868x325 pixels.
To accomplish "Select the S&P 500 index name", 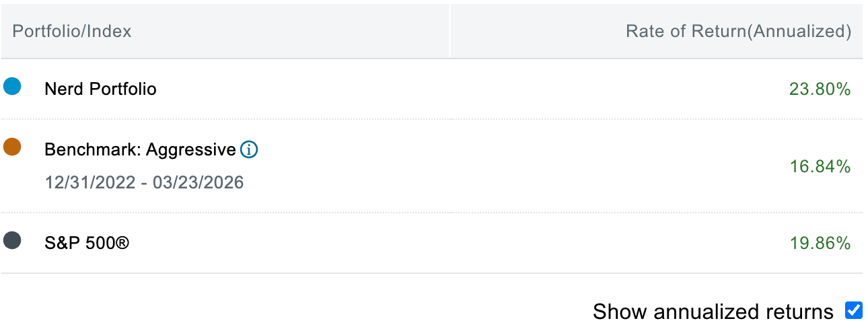I will [86, 242].
